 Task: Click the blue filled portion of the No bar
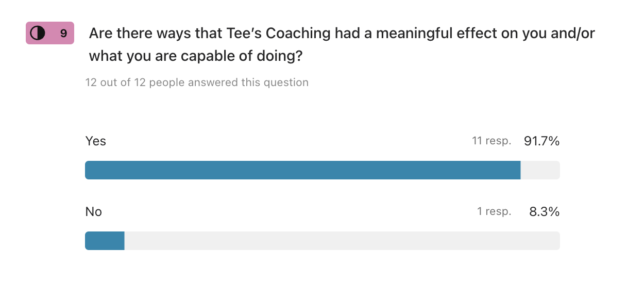105,241
